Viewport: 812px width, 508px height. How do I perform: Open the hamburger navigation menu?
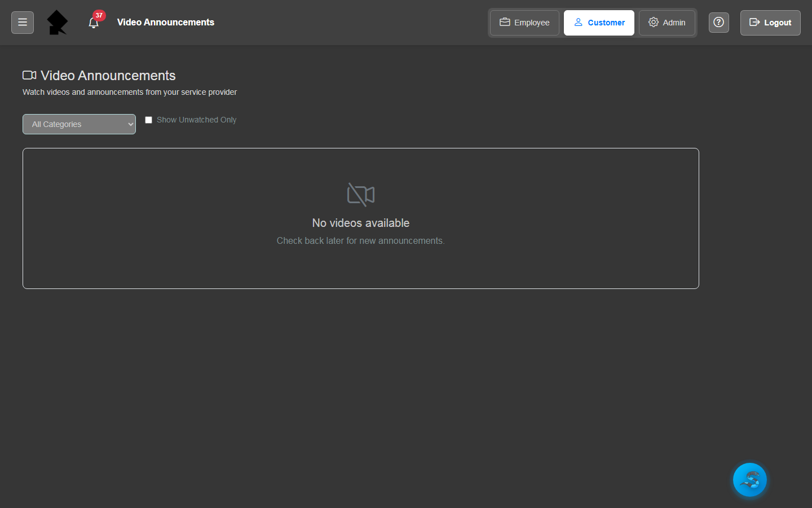[x=23, y=23]
